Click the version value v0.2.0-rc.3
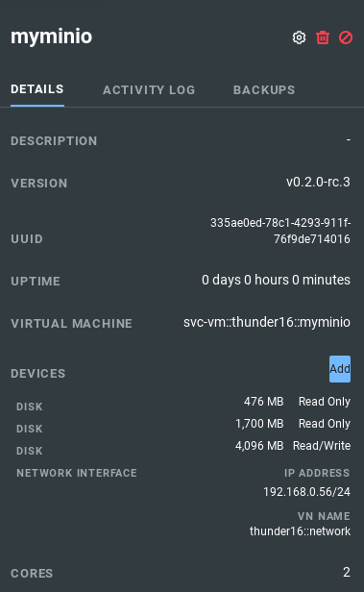Screen dimensions: 364x592 [x=318, y=182]
